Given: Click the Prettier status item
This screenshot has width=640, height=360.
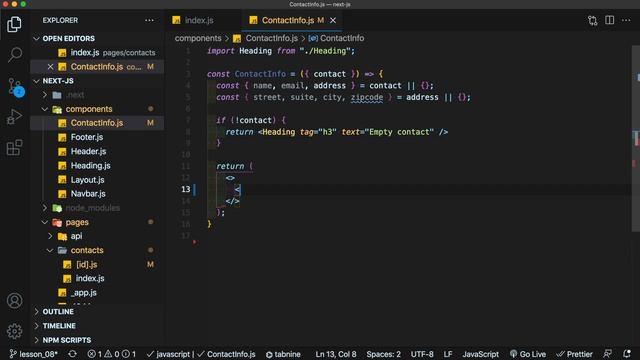Looking at the screenshot, I should coord(574,354).
